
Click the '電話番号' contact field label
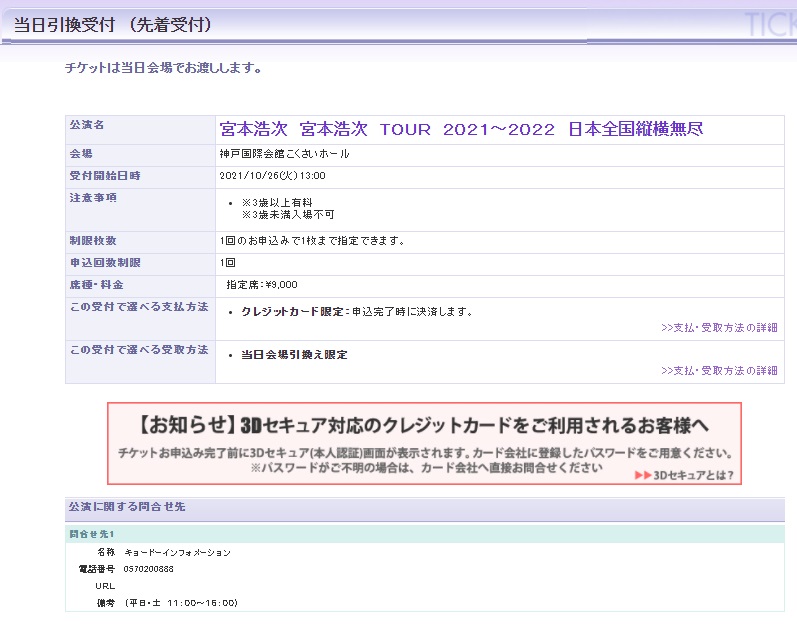pyautogui.click(x=97, y=569)
